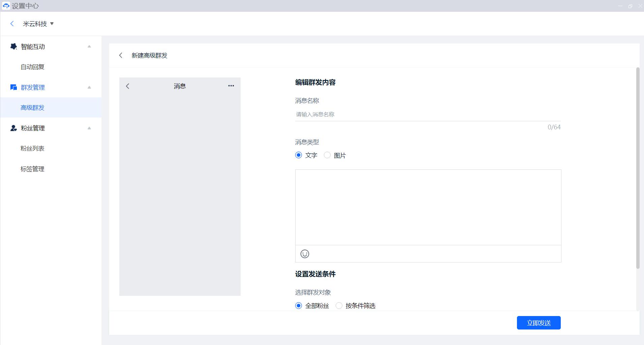
Task: Go back from 新建高级群发 page
Action: coord(121,55)
